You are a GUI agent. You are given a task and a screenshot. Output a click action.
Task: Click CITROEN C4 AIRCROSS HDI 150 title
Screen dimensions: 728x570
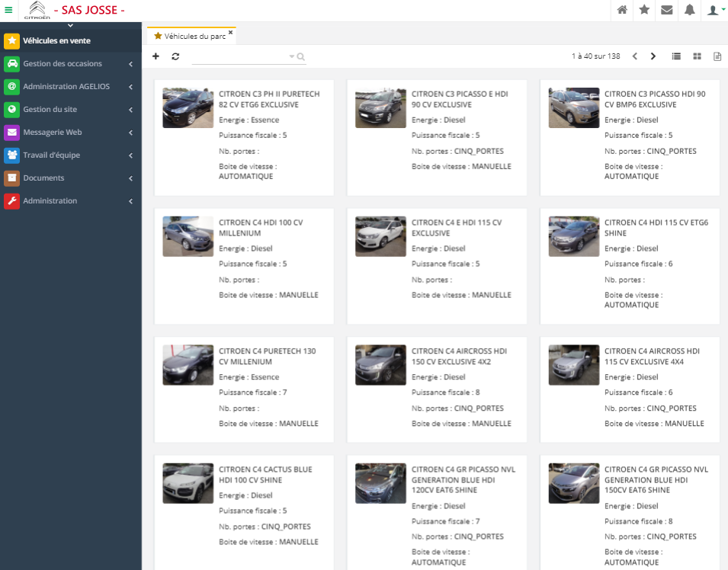coord(459,357)
